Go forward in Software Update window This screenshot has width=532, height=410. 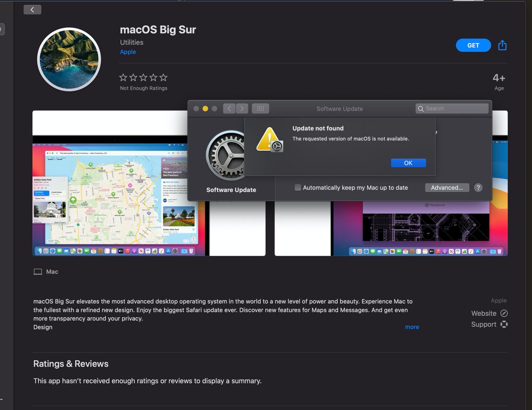pyautogui.click(x=242, y=108)
